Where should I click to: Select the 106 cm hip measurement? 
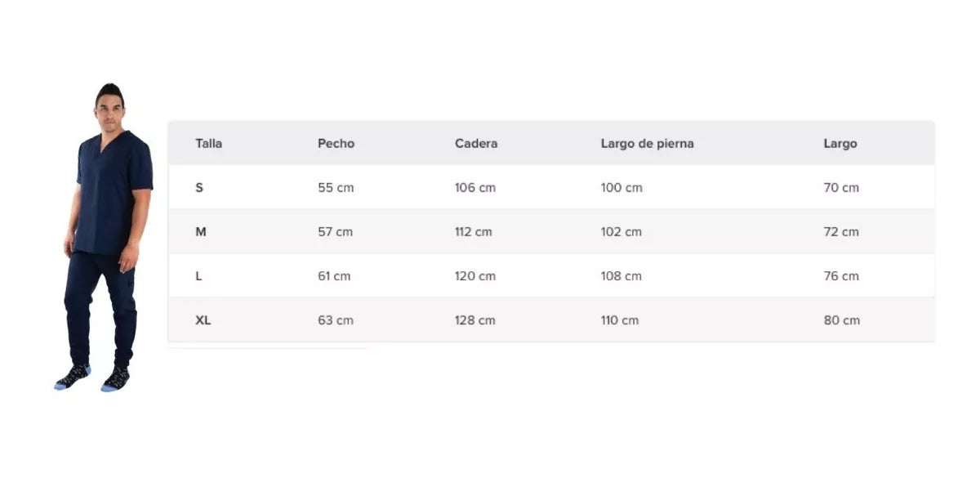pyautogui.click(x=474, y=188)
